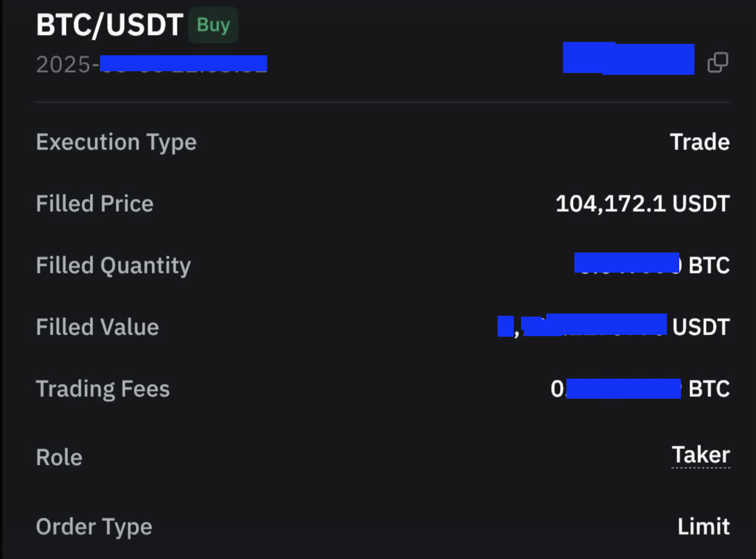Click the Filled Value label
The image size is (756, 559).
pos(97,327)
